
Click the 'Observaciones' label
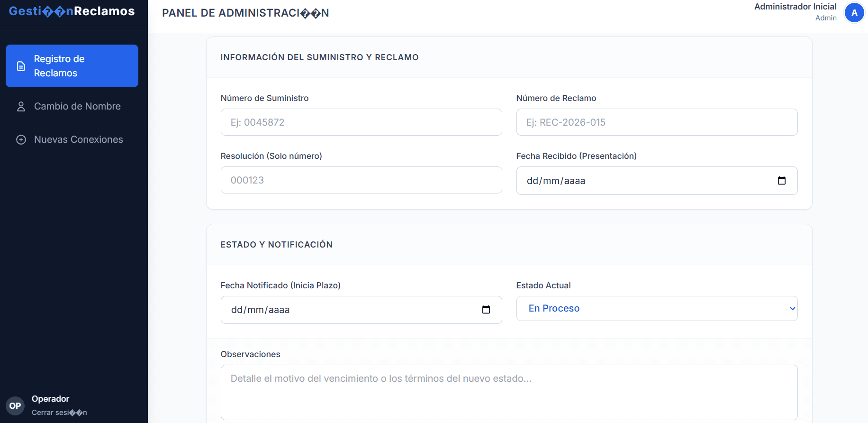click(250, 354)
